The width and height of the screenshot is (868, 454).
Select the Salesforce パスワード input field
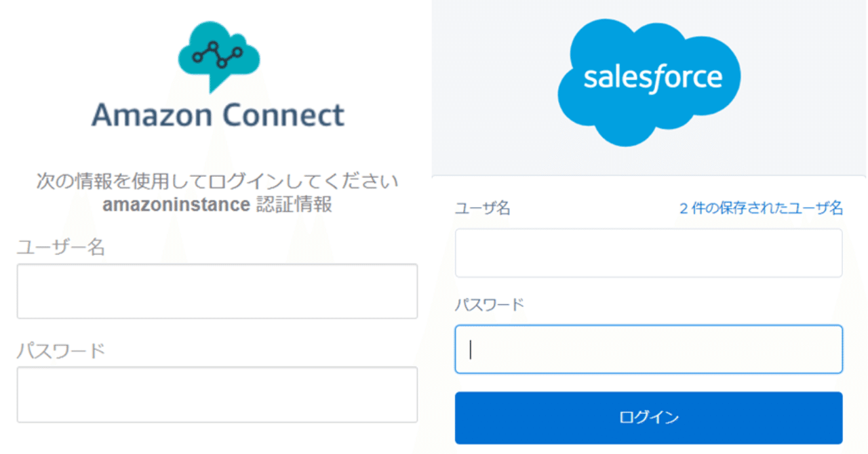click(648, 349)
